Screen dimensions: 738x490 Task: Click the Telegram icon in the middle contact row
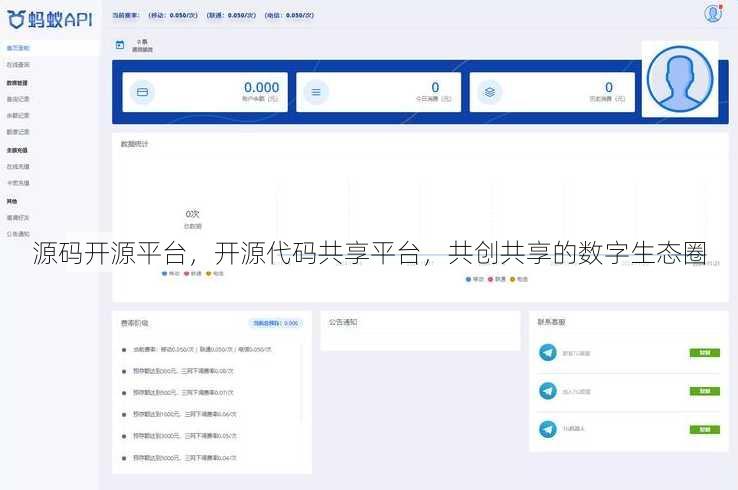coord(547,391)
